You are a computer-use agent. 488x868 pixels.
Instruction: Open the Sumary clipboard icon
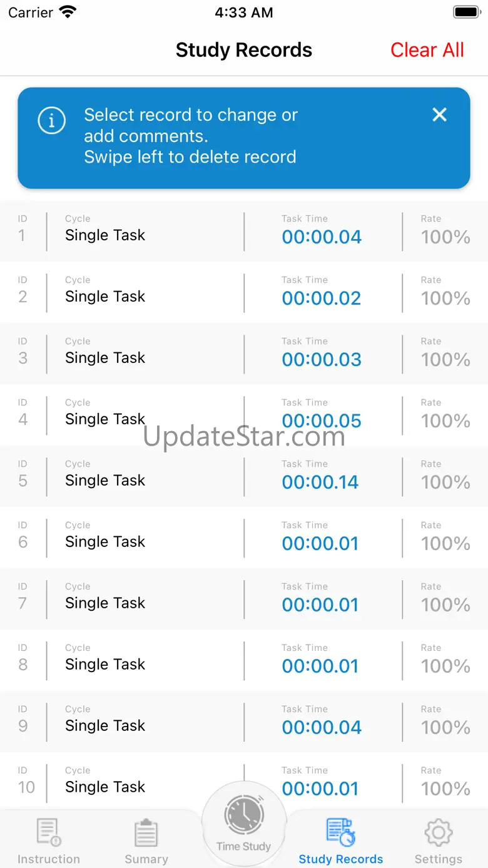tap(146, 832)
